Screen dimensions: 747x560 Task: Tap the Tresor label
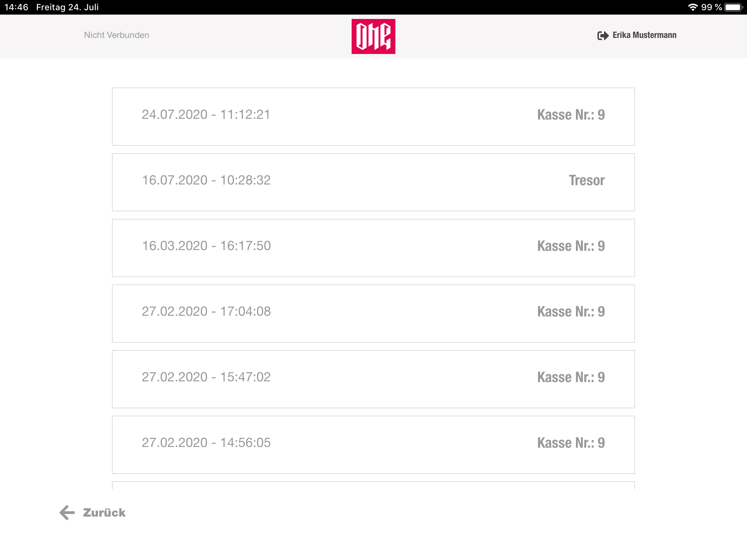pyautogui.click(x=587, y=180)
